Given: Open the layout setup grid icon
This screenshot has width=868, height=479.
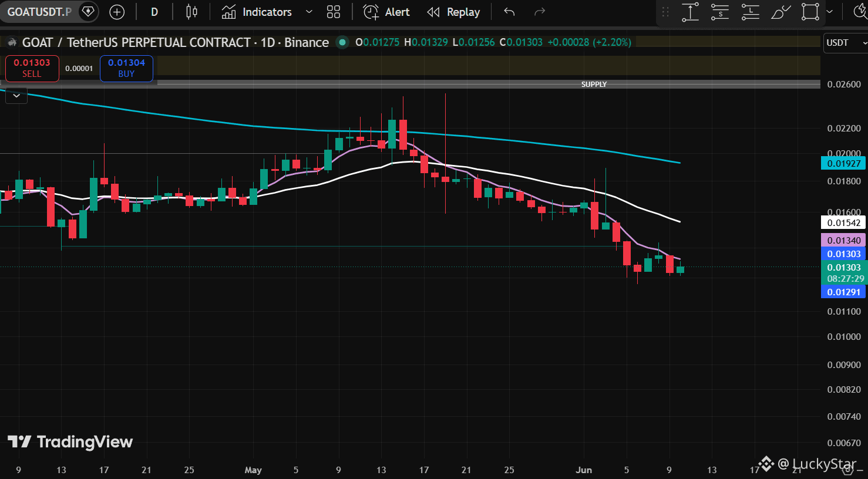Looking at the screenshot, I should (334, 12).
